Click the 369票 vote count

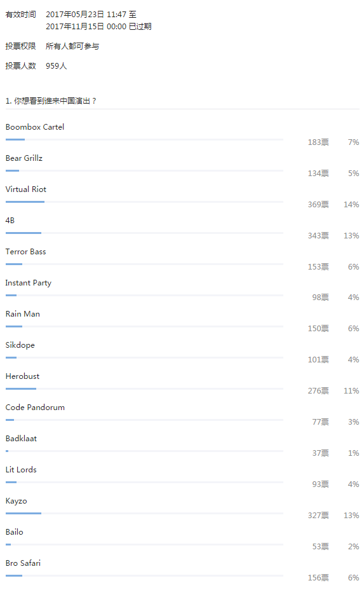[x=318, y=205]
